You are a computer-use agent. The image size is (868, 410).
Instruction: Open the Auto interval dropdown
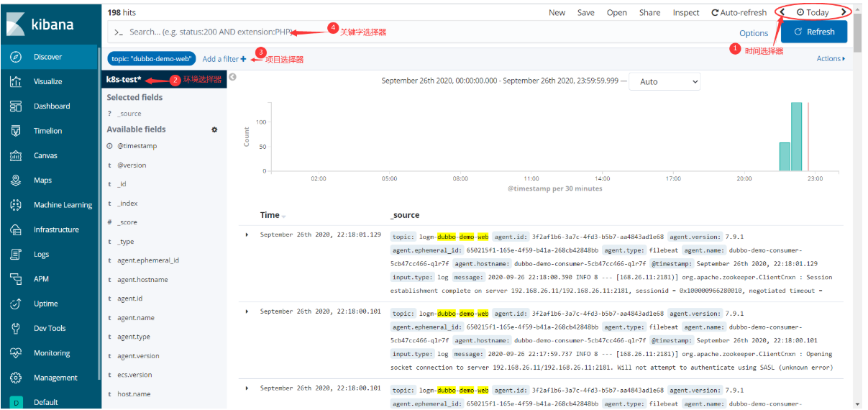tap(664, 81)
